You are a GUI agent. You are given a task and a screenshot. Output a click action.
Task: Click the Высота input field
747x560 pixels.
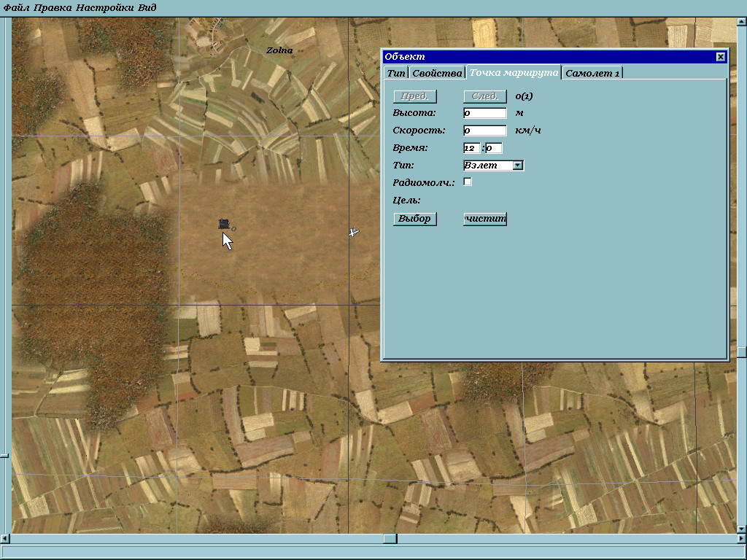pyautogui.click(x=484, y=113)
